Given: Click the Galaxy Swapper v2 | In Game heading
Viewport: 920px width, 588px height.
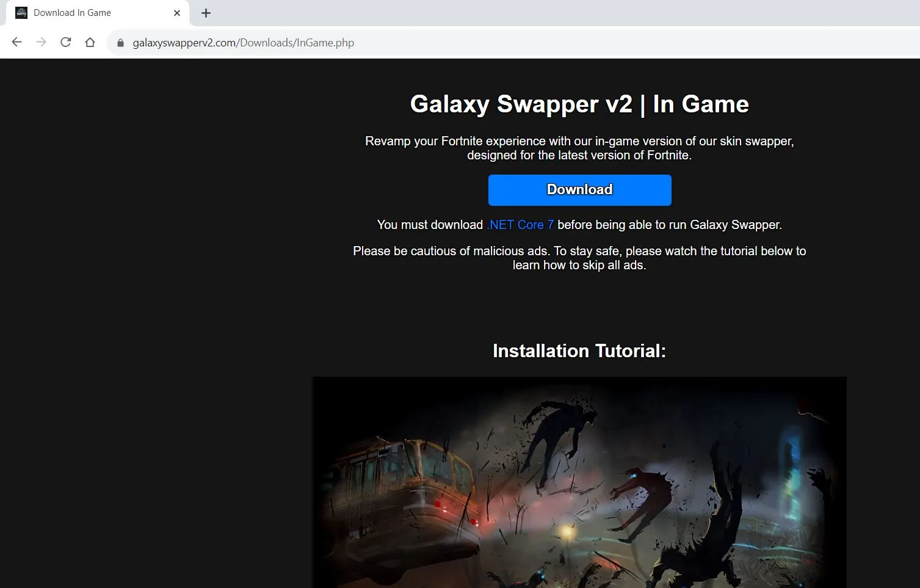Looking at the screenshot, I should [x=579, y=104].
